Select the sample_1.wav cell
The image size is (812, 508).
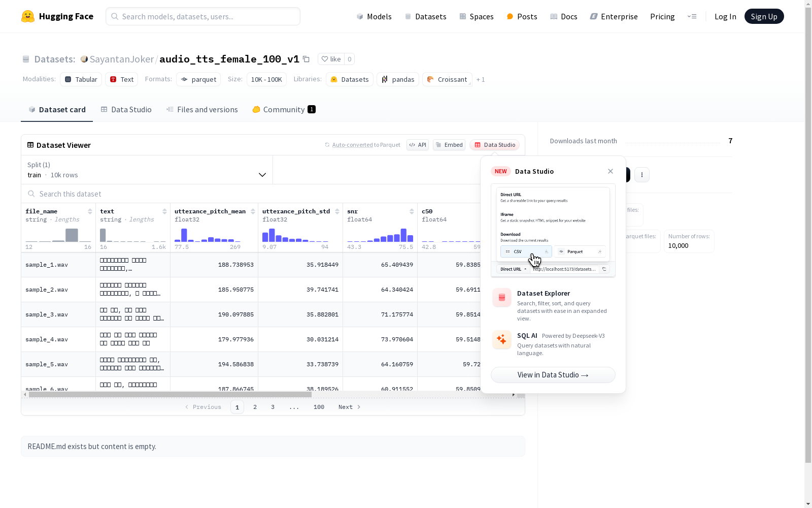[58, 265]
